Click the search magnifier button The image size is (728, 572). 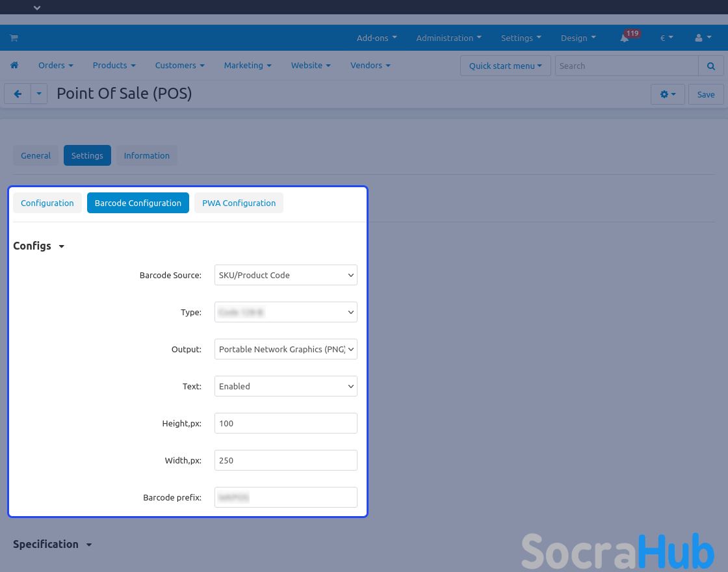click(710, 66)
